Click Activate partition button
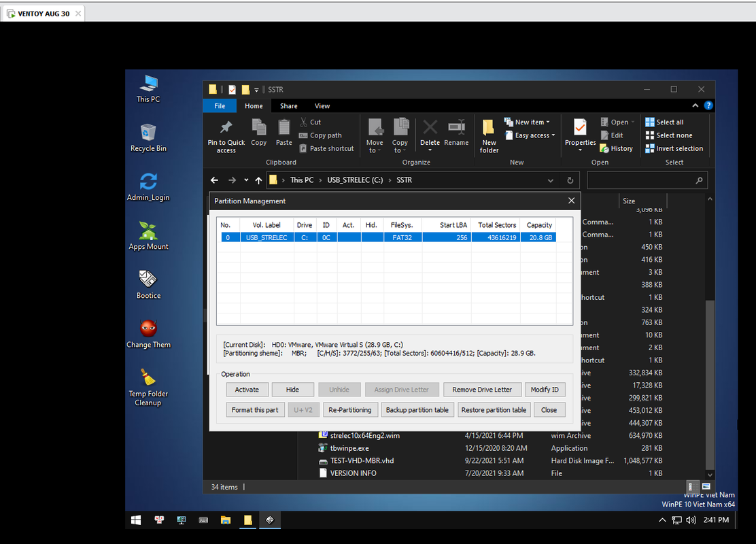 [x=247, y=390]
